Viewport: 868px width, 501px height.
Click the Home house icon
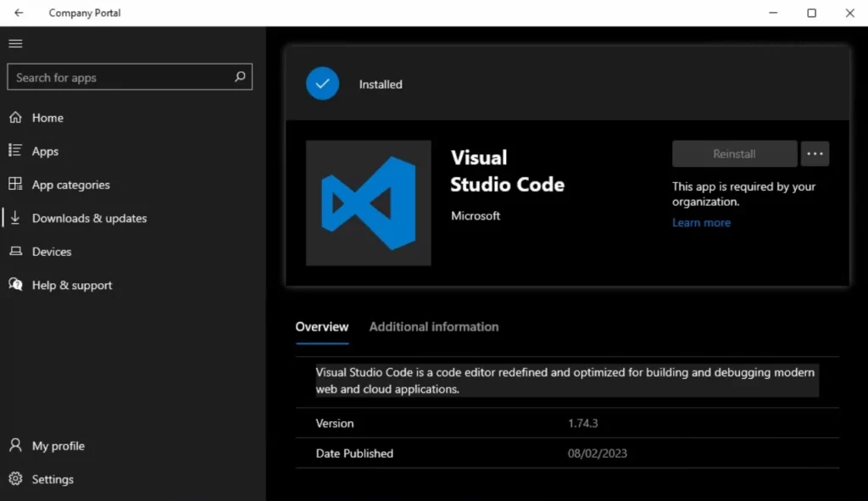point(15,117)
